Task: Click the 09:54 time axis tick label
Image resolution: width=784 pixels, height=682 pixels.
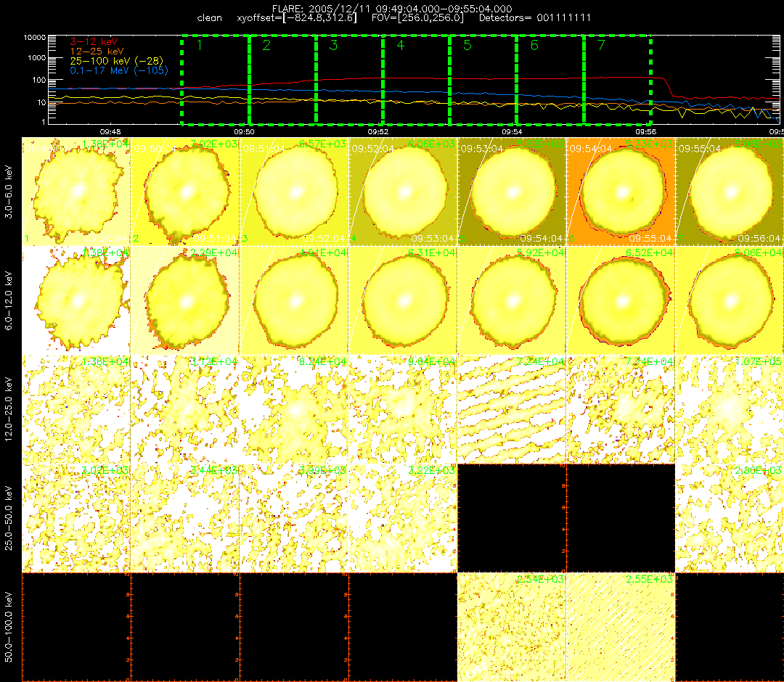Action: [512, 132]
